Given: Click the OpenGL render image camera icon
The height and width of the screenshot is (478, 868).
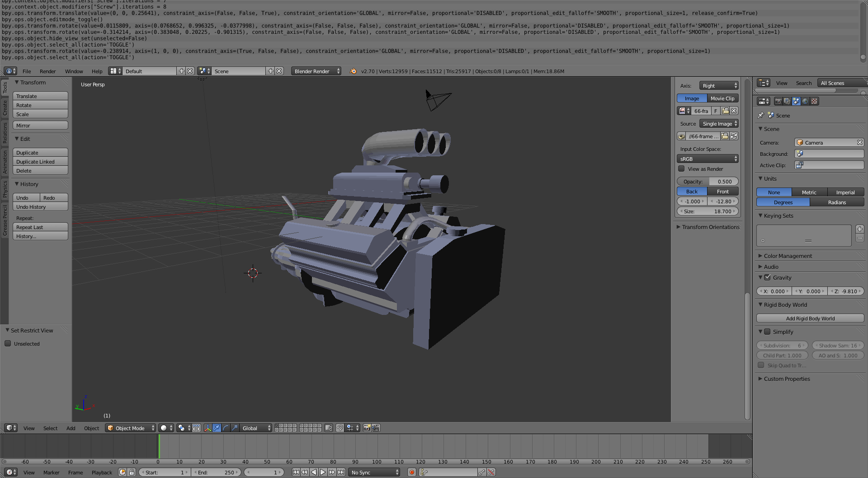Looking at the screenshot, I should pos(367,428).
